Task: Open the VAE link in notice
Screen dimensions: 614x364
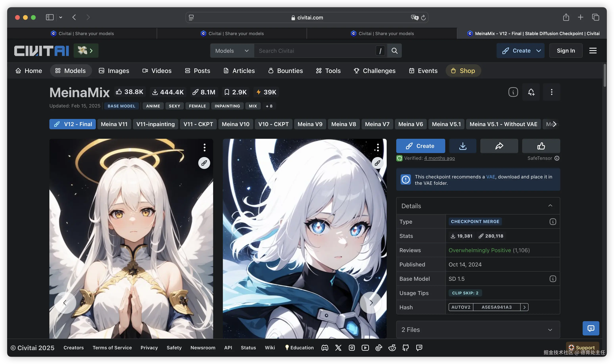Action: tap(491, 177)
